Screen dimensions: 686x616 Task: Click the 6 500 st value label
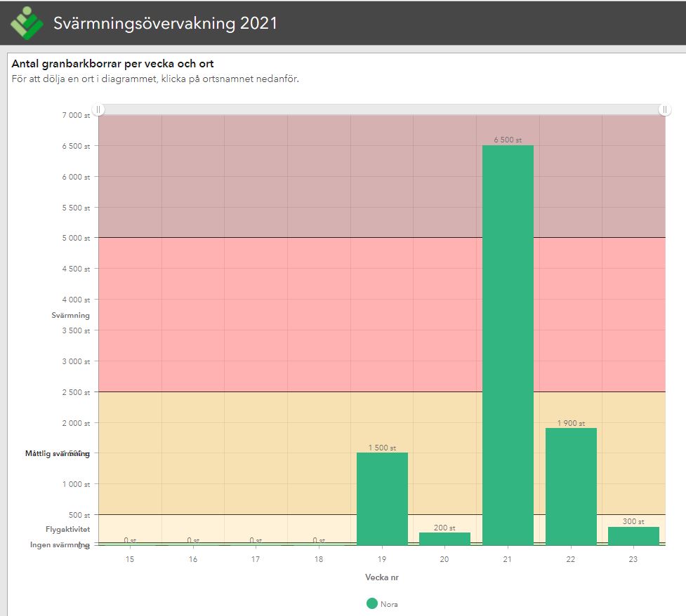click(x=508, y=140)
